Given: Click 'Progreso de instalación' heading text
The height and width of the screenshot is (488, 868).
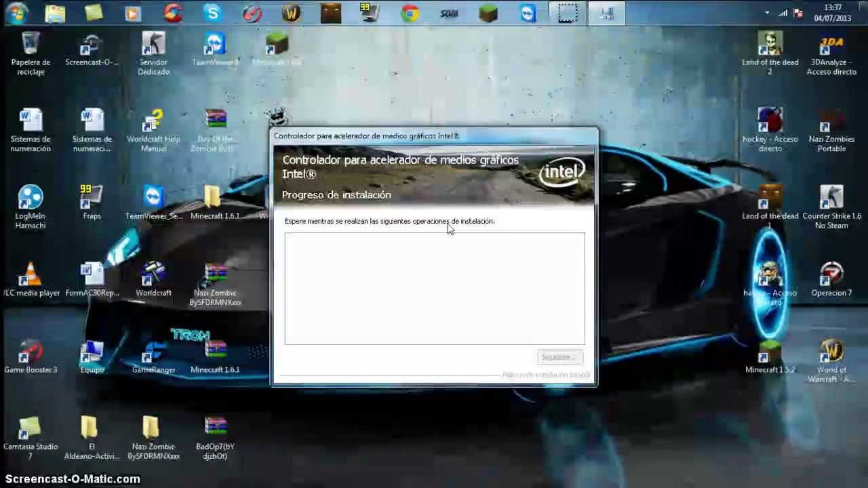Looking at the screenshot, I should pos(336,195).
